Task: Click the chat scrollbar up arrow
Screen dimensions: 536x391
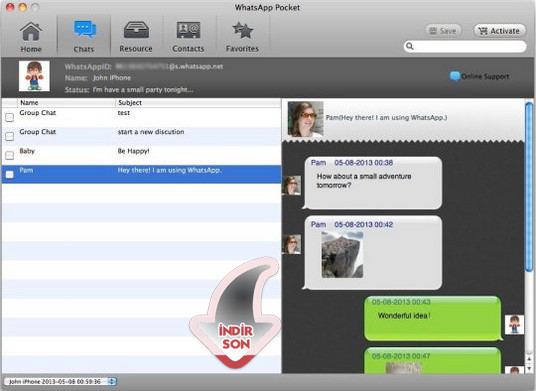Action: 529,359
